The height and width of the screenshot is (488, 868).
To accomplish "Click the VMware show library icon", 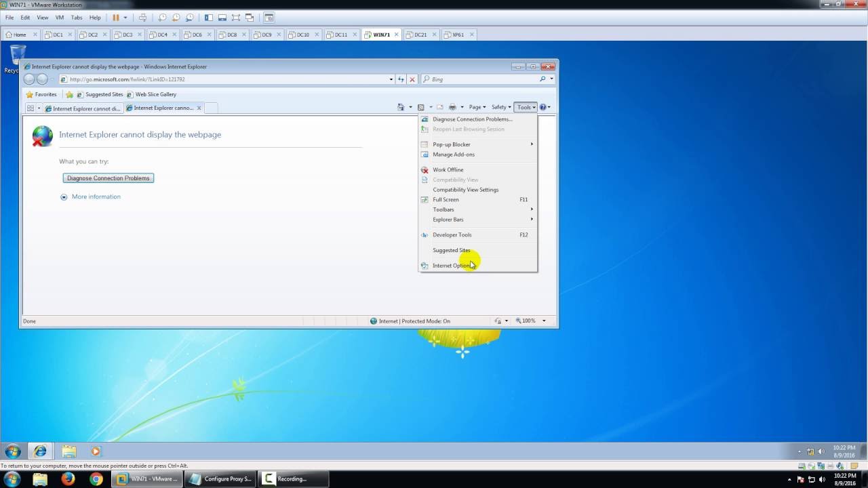I will point(209,17).
